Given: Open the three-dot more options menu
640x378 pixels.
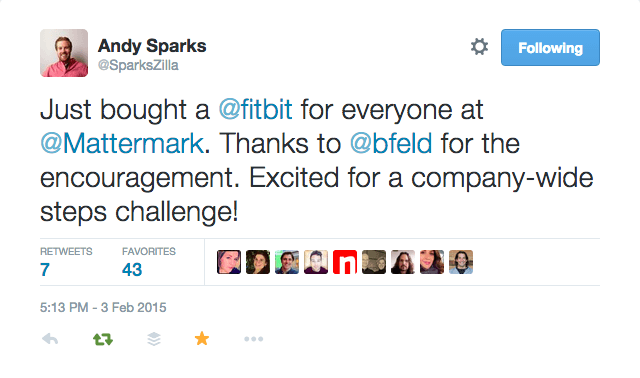Looking at the screenshot, I should coord(253,339).
